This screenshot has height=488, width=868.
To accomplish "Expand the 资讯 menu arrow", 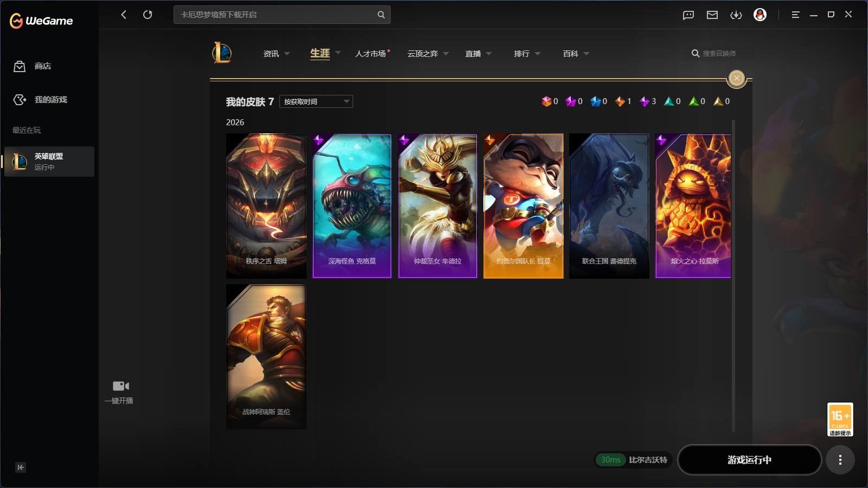I will point(287,54).
